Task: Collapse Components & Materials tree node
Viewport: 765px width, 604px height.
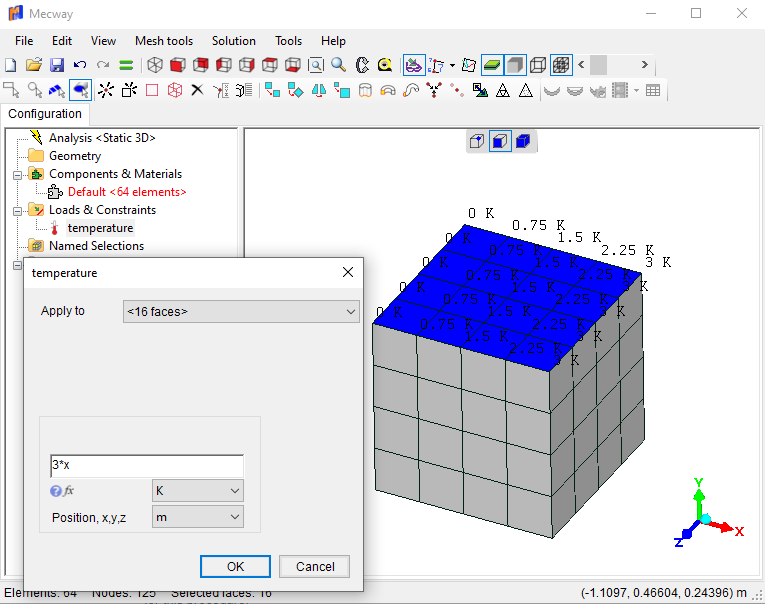Action: click(x=18, y=175)
